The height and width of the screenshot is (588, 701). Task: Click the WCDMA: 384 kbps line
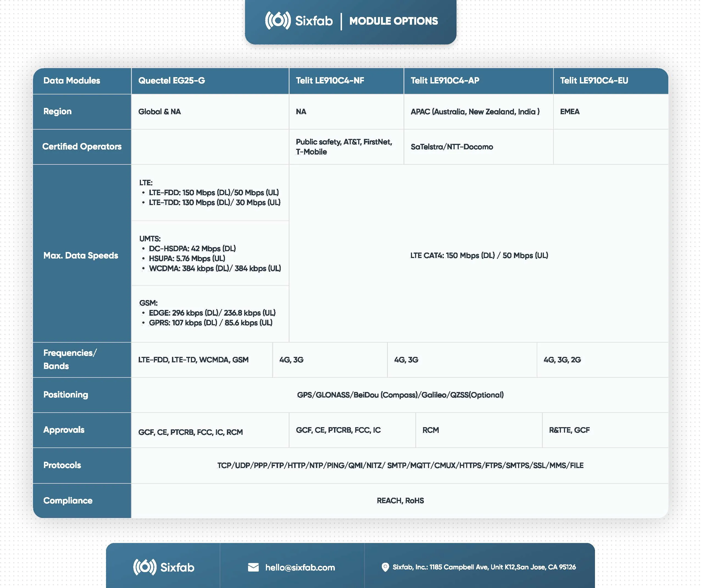(215, 268)
